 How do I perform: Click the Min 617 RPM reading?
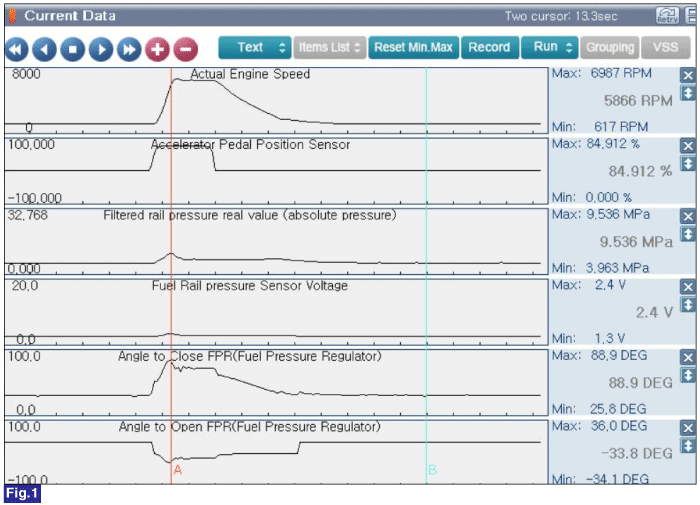pyautogui.click(x=600, y=127)
